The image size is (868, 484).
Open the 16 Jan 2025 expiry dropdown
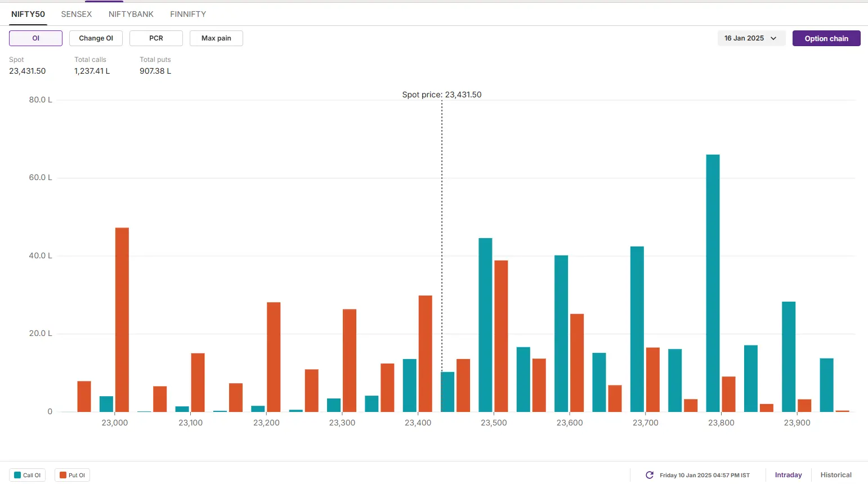tap(751, 38)
